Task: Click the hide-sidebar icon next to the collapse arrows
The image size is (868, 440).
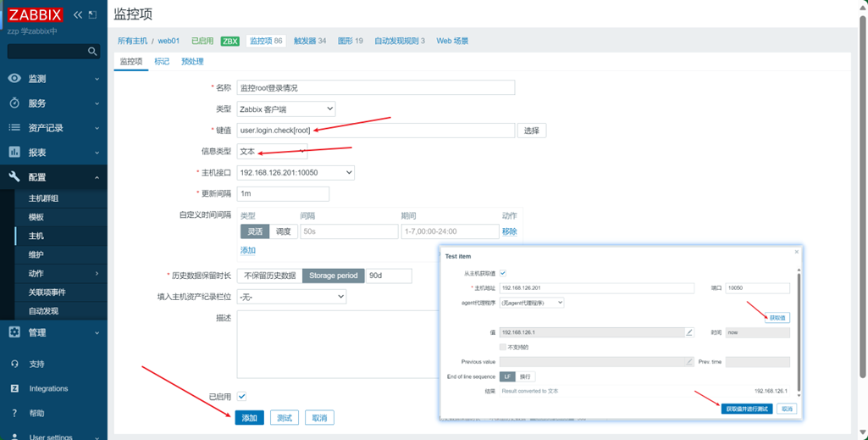Action: pos(92,14)
